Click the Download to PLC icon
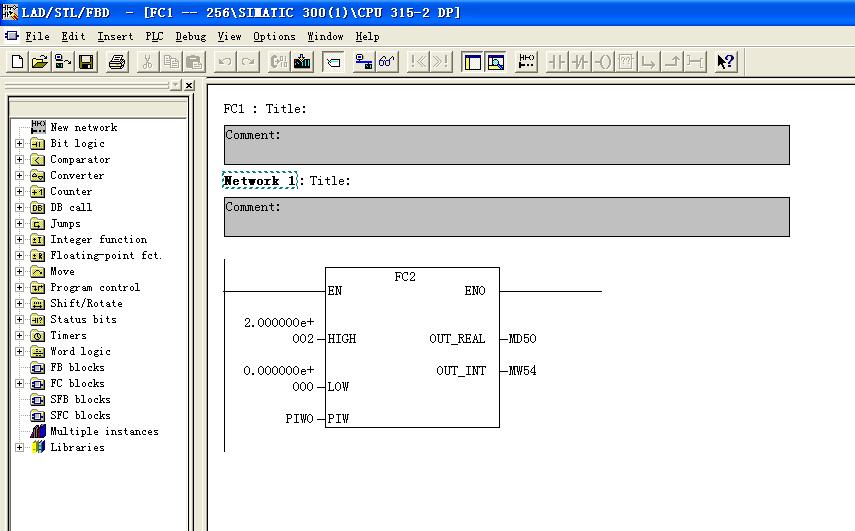855x531 pixels. coord(302,62)
